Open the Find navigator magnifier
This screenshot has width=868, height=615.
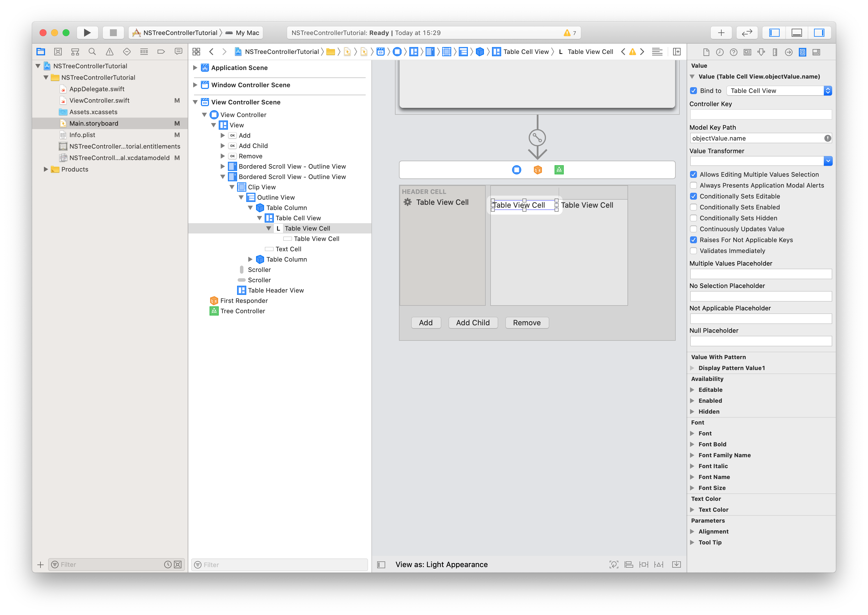[92, 52]
